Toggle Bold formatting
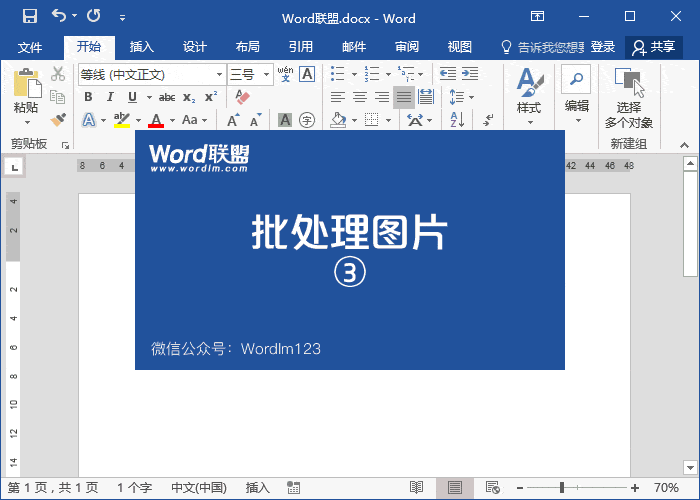Image resolution: width=700 pixels, height=500 pixels. point(88,97)
